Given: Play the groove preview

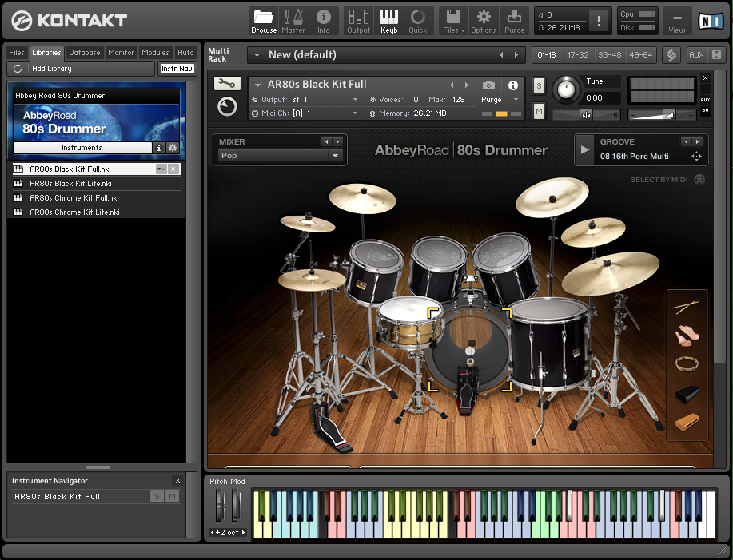Looking at the screenshot, I should (585, 150).
